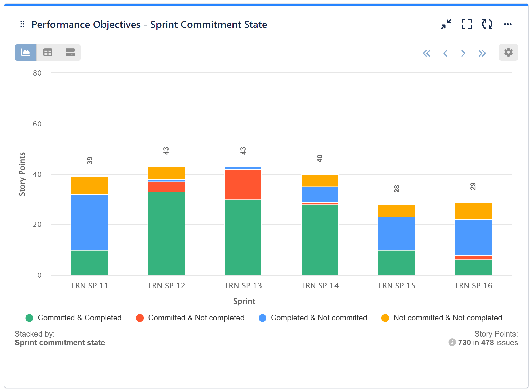
Task: Click the green Committed & Completed color swatch
Action: (30, 318)
